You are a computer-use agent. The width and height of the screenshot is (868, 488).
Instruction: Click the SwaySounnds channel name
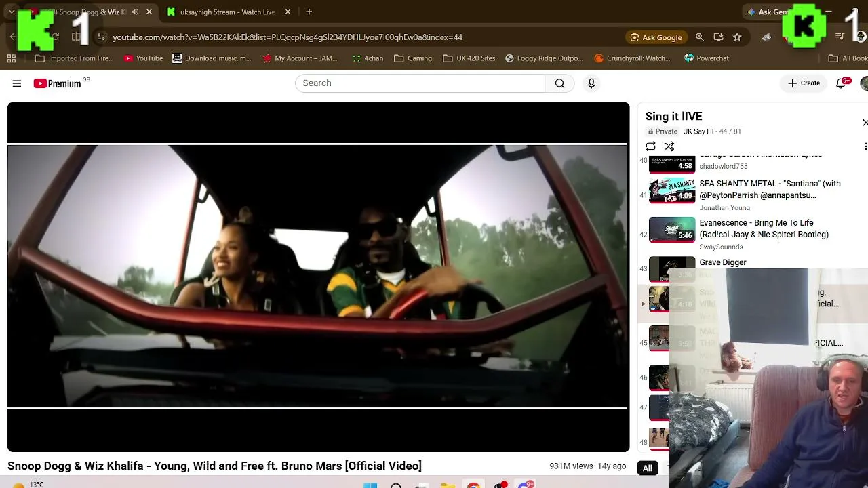point(721,247)
